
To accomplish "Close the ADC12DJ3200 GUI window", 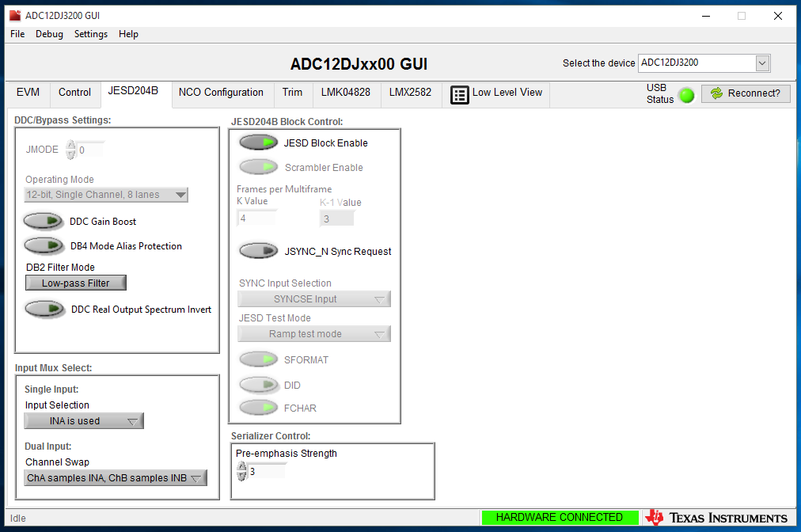I will coord(777,16).
